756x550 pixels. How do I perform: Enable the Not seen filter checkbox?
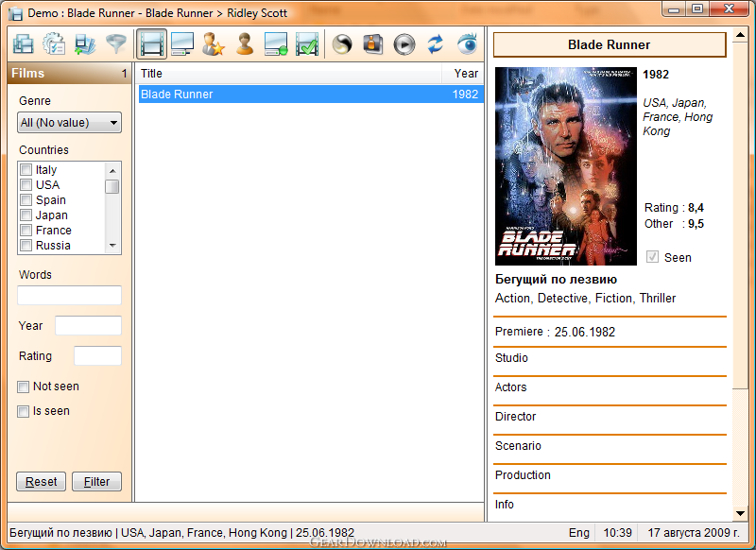[x=23, y=387]
